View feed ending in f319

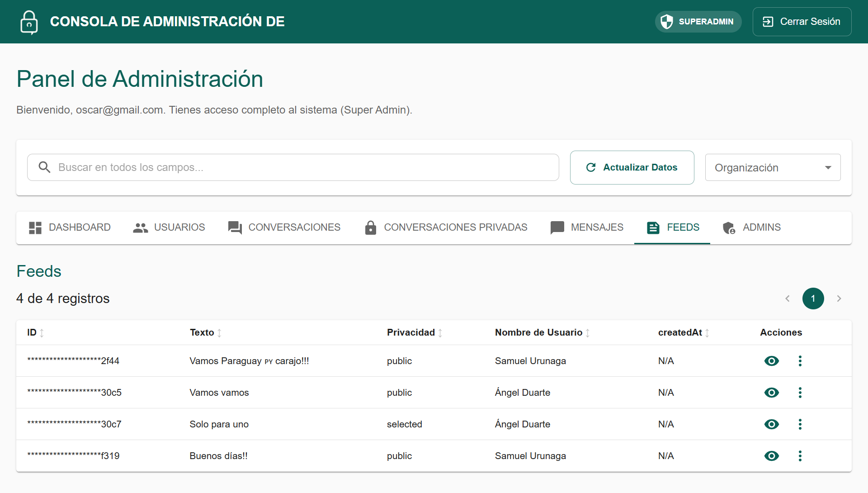772,456
